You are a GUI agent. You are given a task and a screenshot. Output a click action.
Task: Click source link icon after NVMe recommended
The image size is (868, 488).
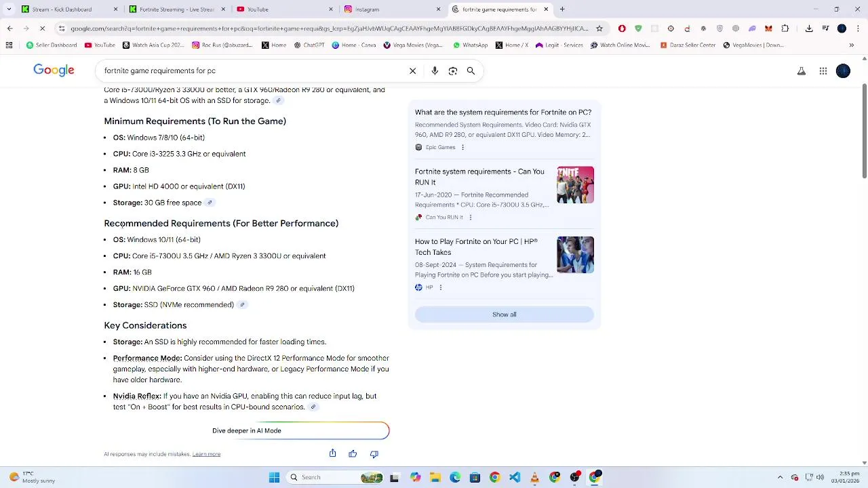click(242, 305)
